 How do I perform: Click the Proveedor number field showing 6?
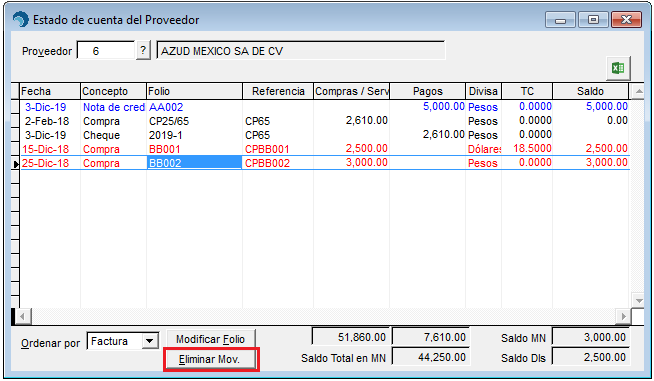(x=106, y=51)
